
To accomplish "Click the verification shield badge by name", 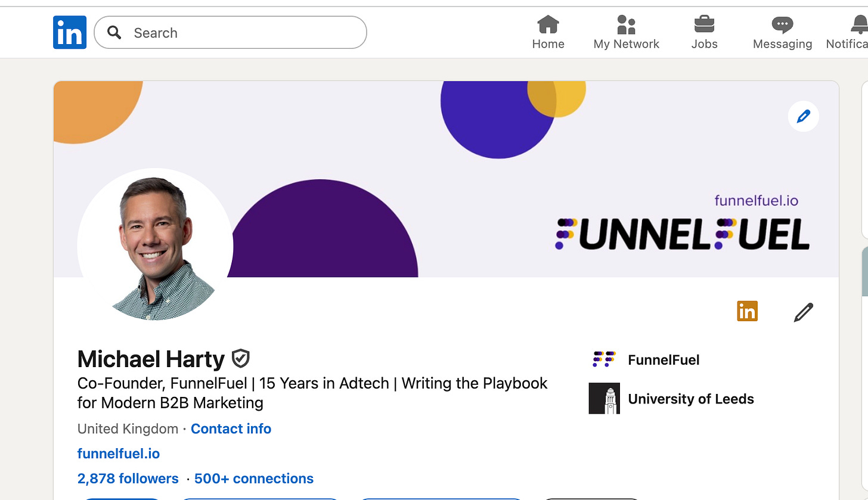I will click(x=240, y=358).
